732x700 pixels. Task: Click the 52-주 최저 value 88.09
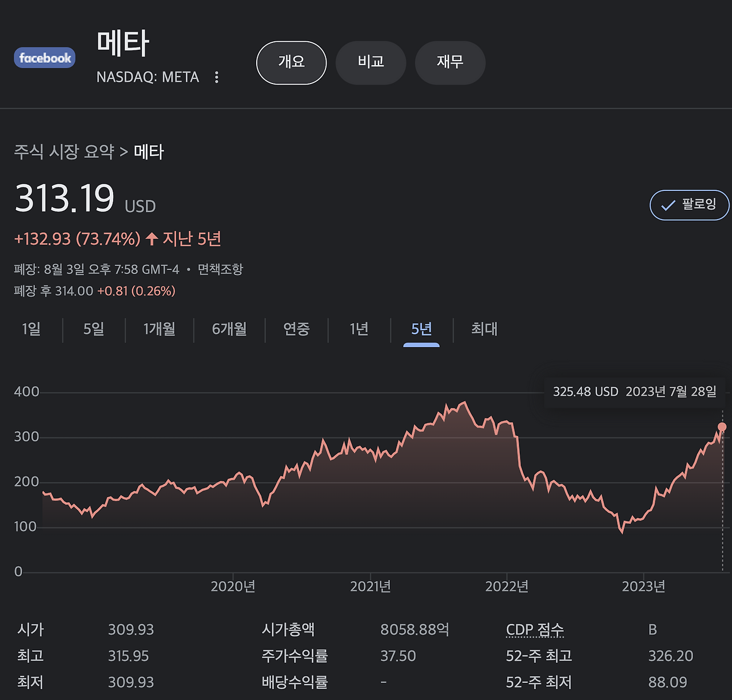pos(667,682)
